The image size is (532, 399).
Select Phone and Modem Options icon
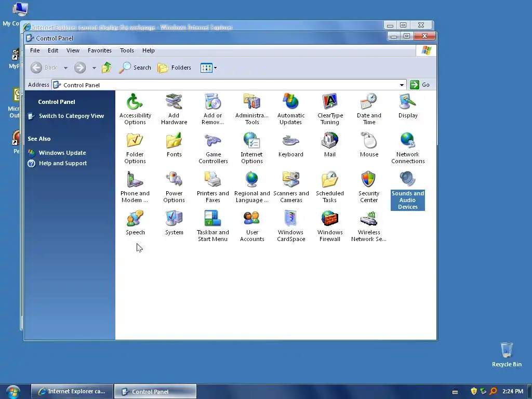[135, 187]
